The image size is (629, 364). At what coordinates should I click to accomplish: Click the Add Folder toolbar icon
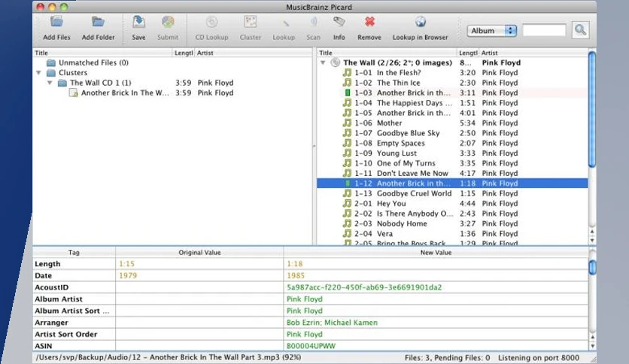pyautogui.click(x=98, y=22)
